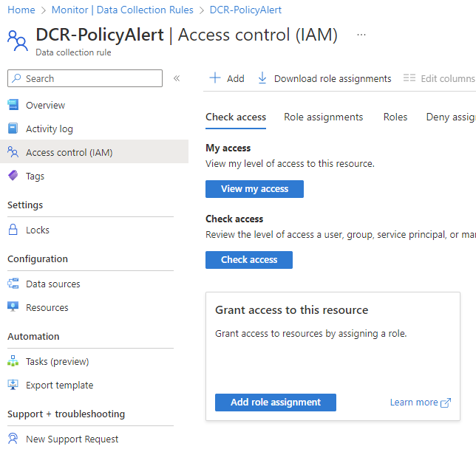Click the Edit columns icon
Image resolution: width=476 pixels, height=452 pixels.
pos(409,78)
